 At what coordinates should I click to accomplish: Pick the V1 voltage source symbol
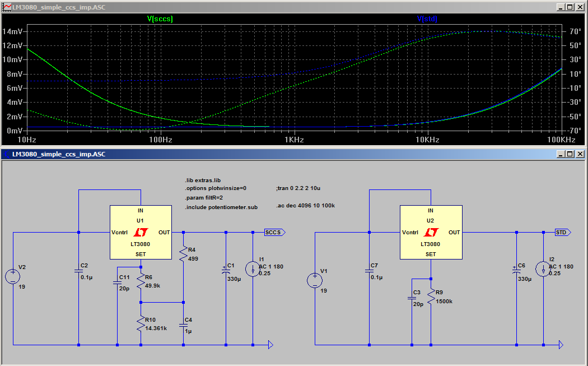315,280
